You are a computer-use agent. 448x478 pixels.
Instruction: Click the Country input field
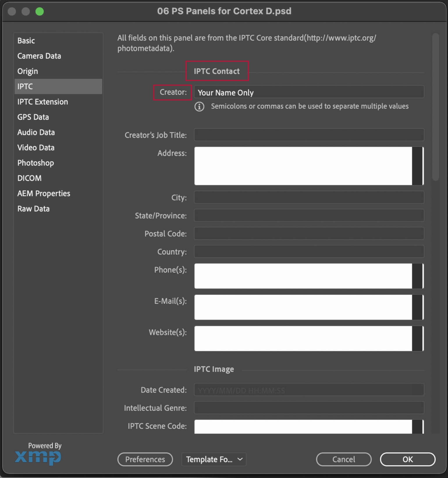[x=309, y=252]
